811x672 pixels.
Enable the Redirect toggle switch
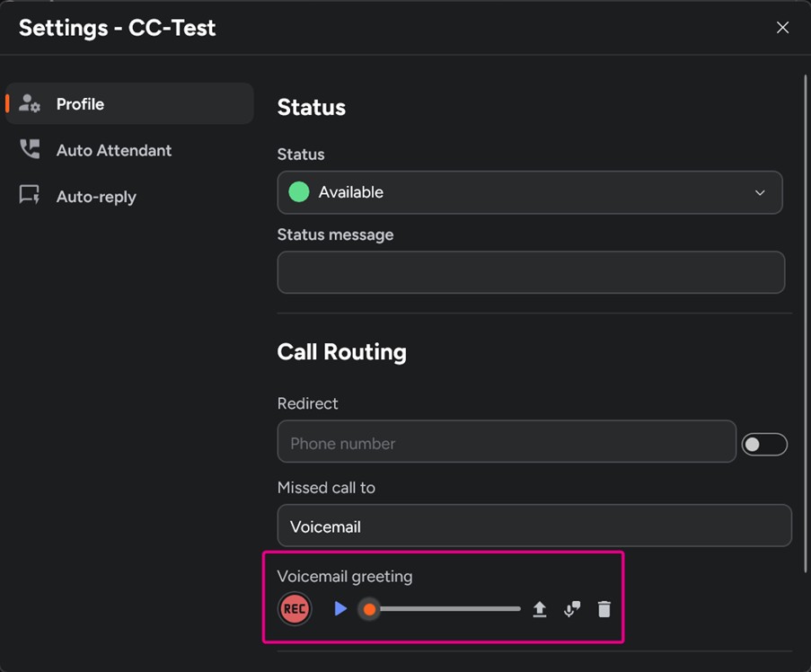(x=764, y=444)
